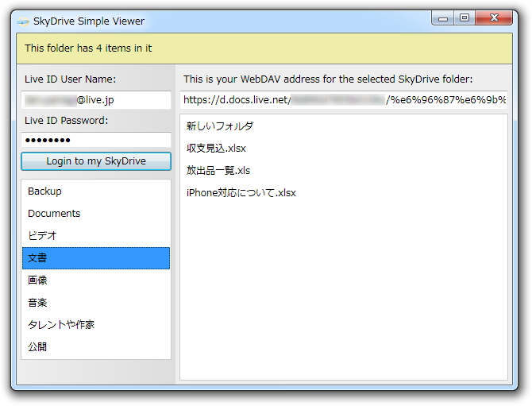
Task: Click the Login to my SkyDrive button
Action: [x=96, y=161]
